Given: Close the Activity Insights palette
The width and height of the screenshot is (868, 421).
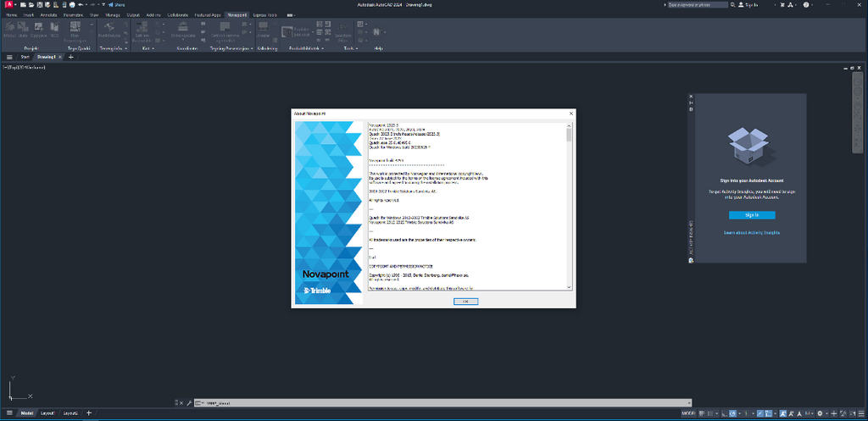Looking at the screenshot, I should (691, 97).
